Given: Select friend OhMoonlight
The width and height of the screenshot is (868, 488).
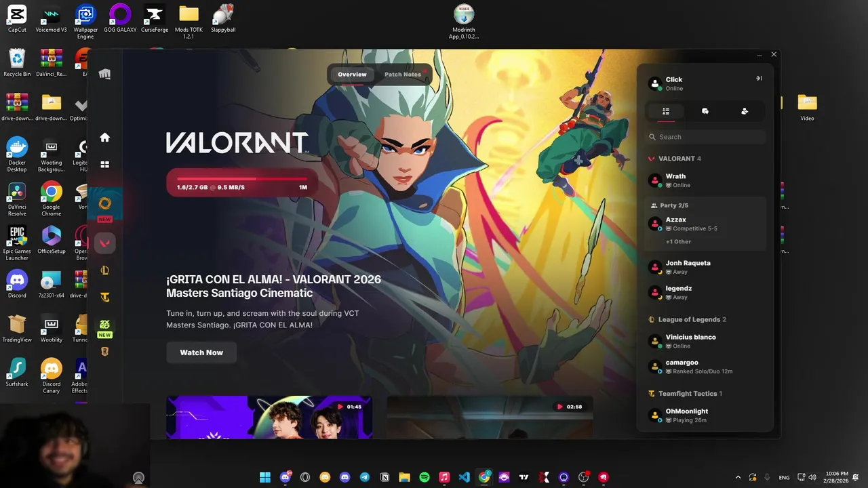Looking at the screenshot, I should (x=705, y=415).
